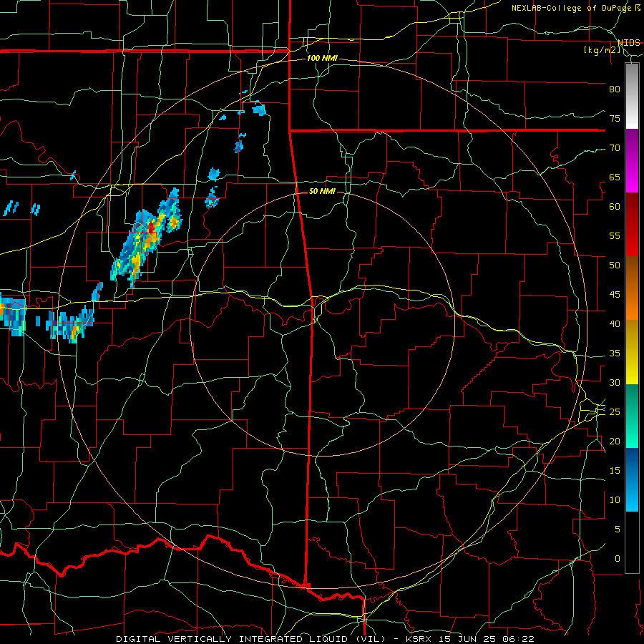Click the '100 NMI' range ring label
644x644 pixels.
[x=322, y=58]
